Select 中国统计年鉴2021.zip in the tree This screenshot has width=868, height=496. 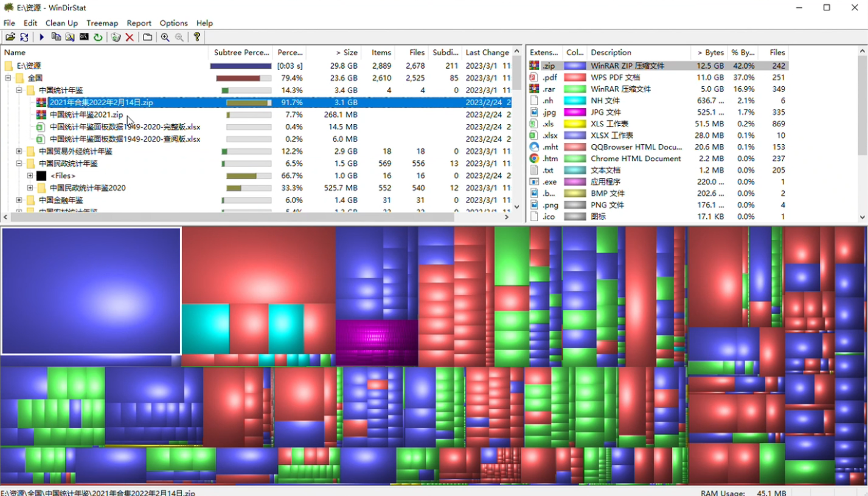(86, 115)
